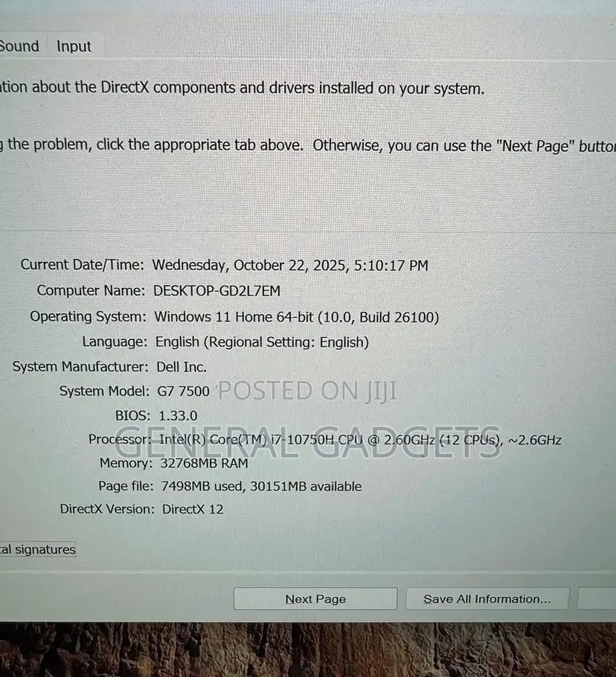Open the Sound tab
The width and height of the screenshot is (616, 677).
coord(19,46)
